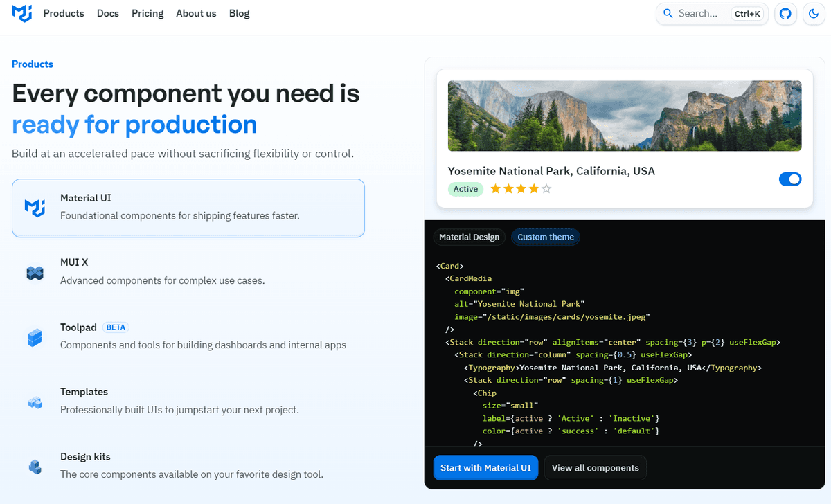Screen dimensions: 831x504
Task: Open the Products menu
Action: click(x=64, y=13)
